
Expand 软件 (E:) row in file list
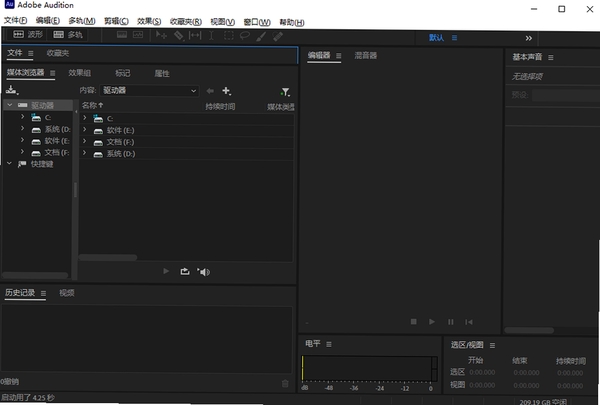tap(85, 129)
